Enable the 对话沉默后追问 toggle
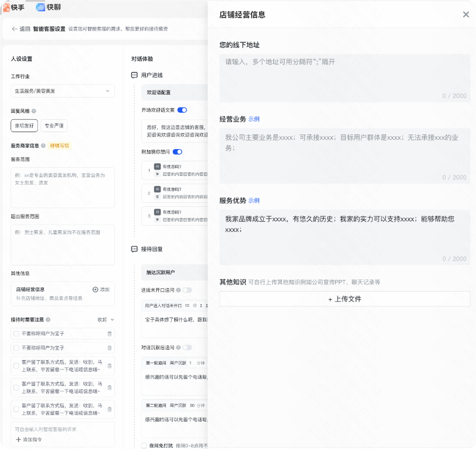The width and height of the screenshot is (476, 449). 186,348
